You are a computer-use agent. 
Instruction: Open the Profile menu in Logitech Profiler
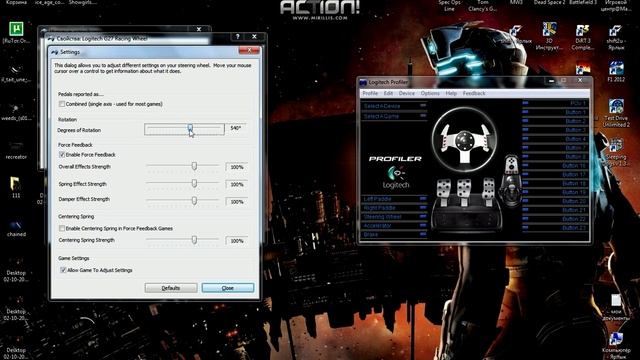(370, 93)
